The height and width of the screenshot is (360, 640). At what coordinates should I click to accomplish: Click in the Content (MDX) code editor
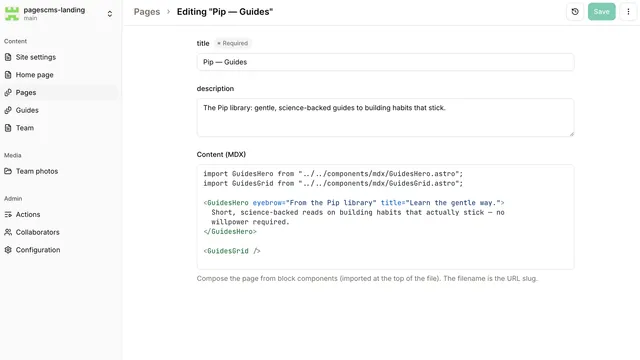(x=385, y=217)
